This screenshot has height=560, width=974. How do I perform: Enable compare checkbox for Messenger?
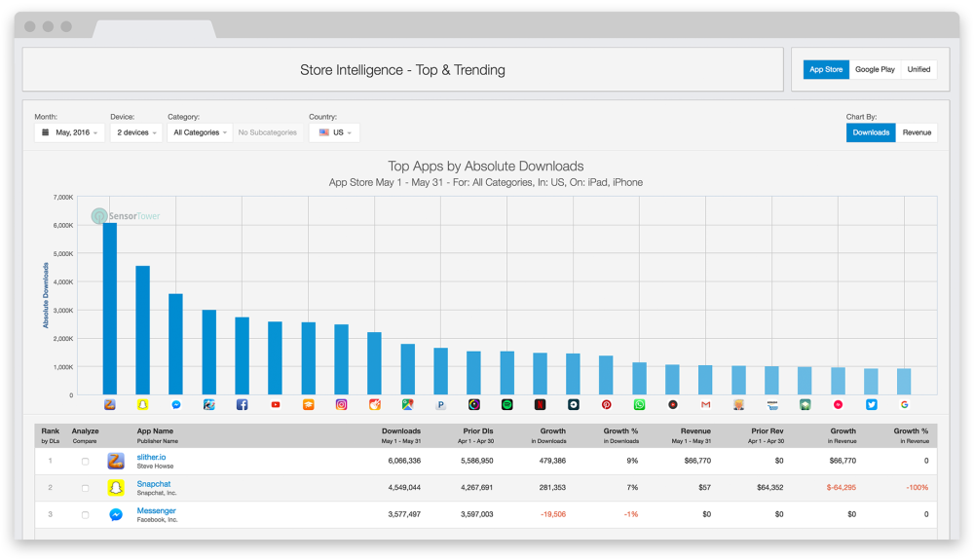[x=86, y=514]
